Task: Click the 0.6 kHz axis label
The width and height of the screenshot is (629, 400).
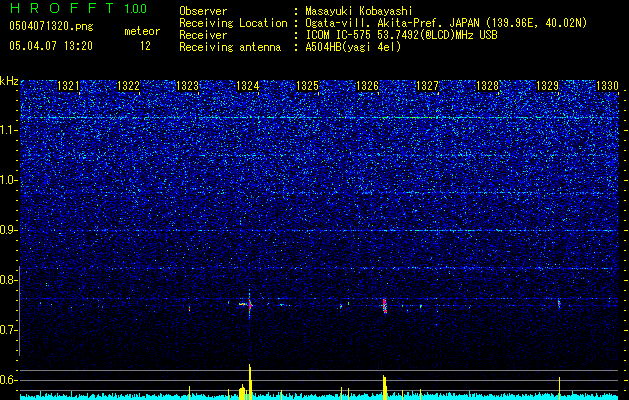Action: (x=9, y=380)
